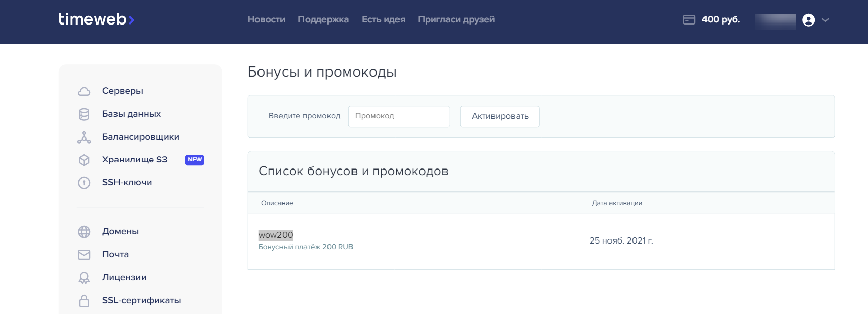
Task: Click the balance card icon in header
Action: (689, 20)
